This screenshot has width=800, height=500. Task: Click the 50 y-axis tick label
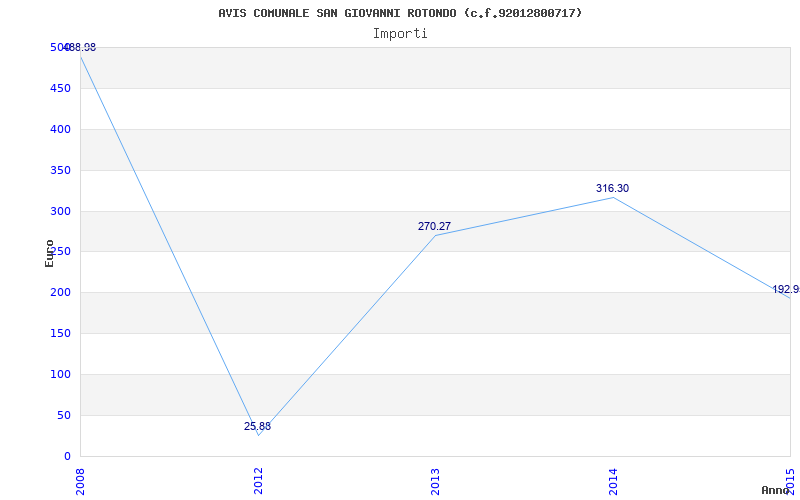click(x=64, y=415)
